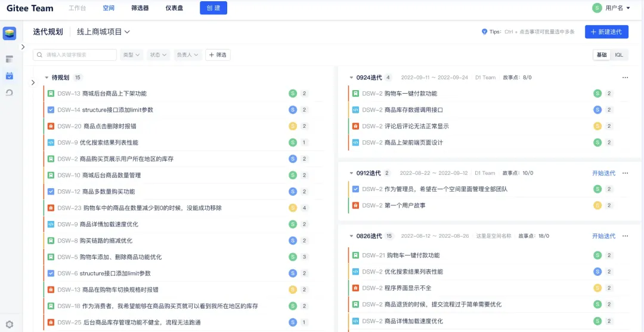644x332 pixels.
Task: Open the refresh cycle icon in sidebar
Action: tap(10, 93)
